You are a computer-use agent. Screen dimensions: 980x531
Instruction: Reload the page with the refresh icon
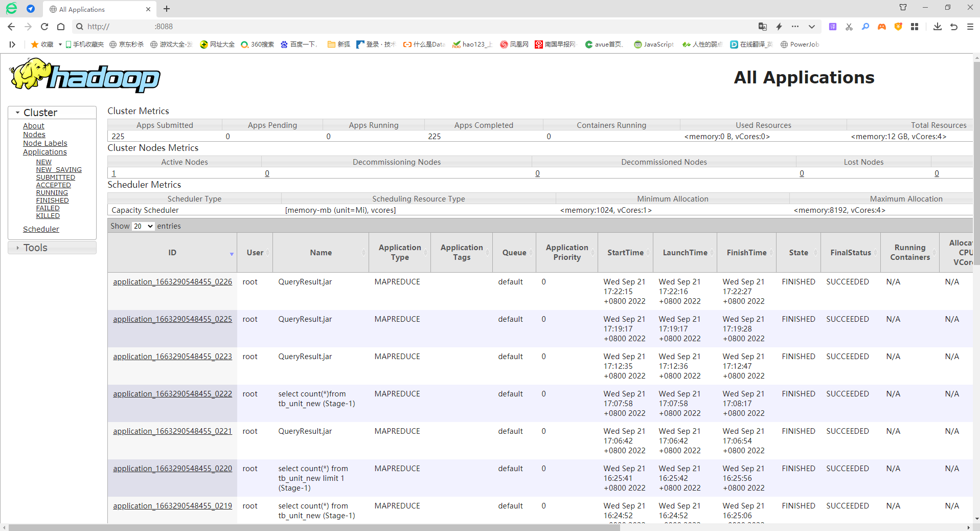point(44,27)
